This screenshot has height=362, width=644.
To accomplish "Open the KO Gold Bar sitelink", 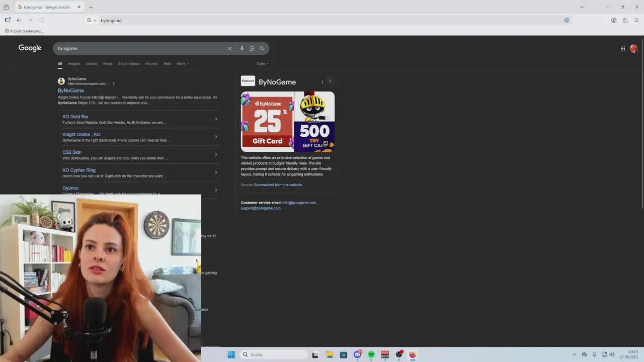I will click(75, 117).
